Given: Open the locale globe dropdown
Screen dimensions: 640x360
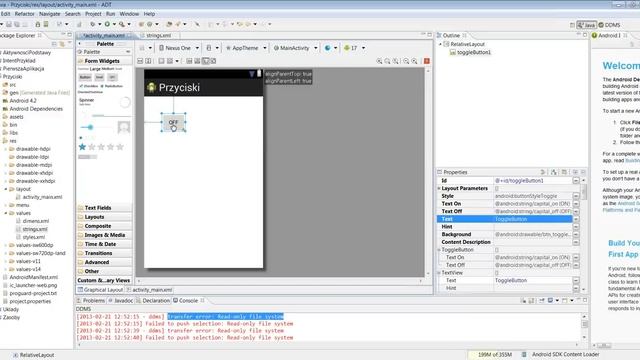Looking at the screenshot, I should (331, 48).
